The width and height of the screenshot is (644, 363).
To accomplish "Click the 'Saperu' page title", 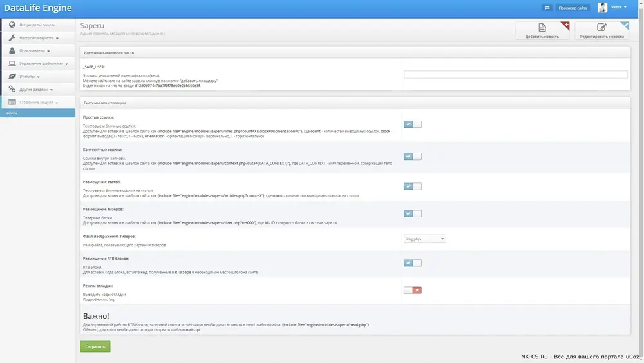I will (92, 26).
